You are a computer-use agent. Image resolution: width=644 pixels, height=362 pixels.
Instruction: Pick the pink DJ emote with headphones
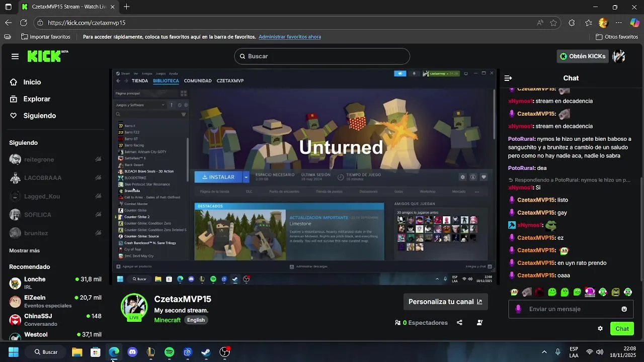(590, 292)
